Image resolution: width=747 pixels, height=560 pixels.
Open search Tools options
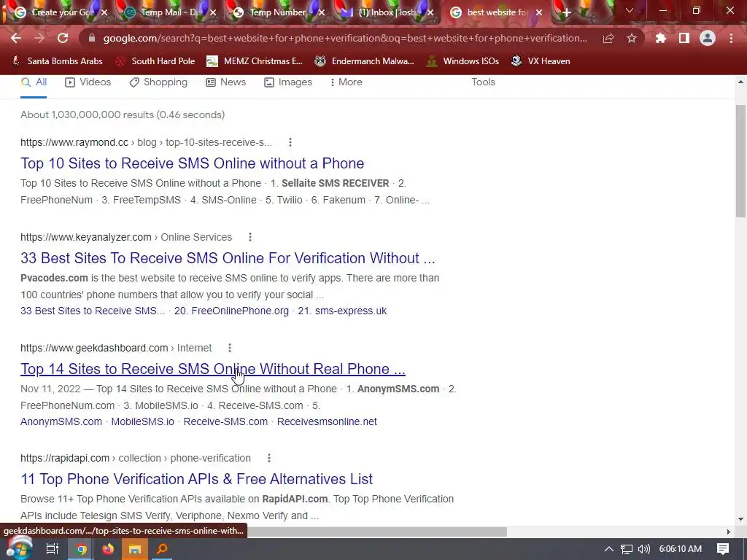tap(483, 82)
